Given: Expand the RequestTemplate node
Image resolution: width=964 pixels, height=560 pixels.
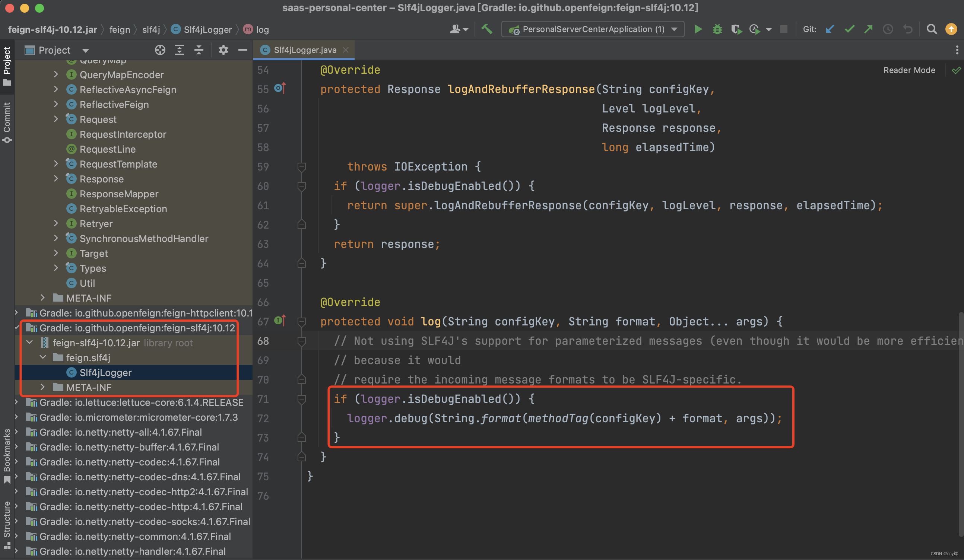Looking at the screenshot, I should [56, 164].
